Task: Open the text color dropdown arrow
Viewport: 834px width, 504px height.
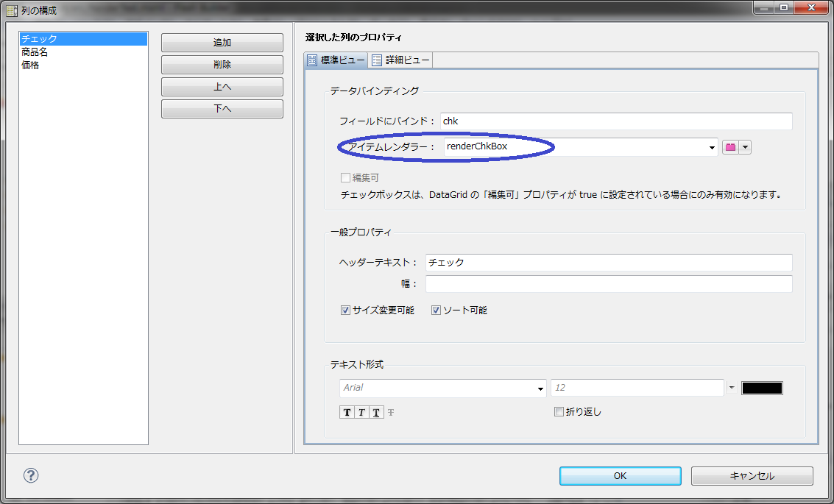Action: point(732,388)
